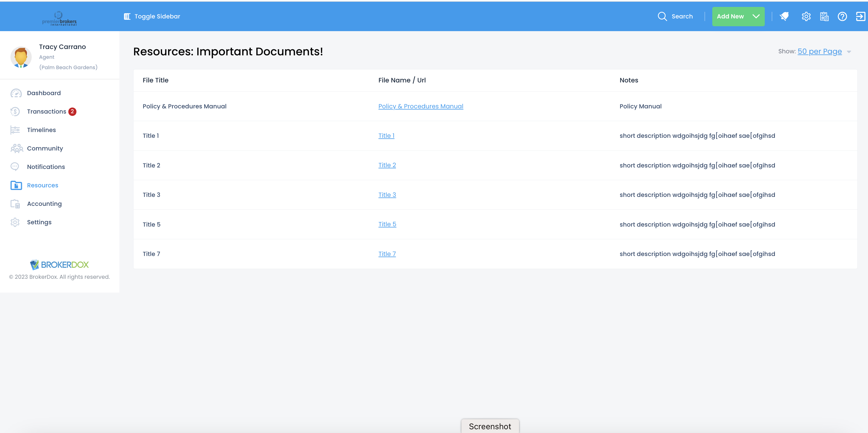Image resolution: width=868 pixels, height=433 pixels.
Task: Open the Dashboard menu item
Action: pos(44,93)
